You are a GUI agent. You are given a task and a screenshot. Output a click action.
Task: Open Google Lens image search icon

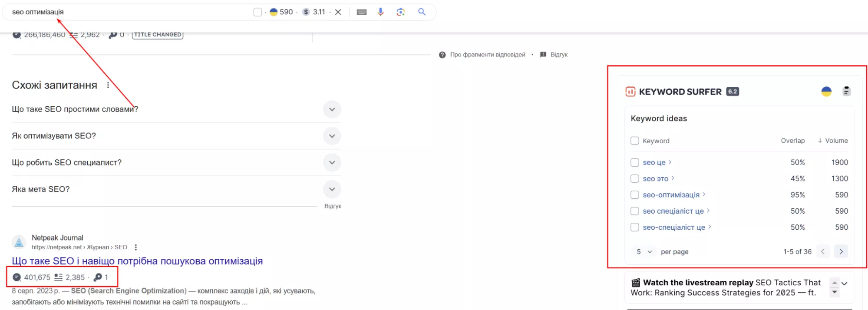401,12
